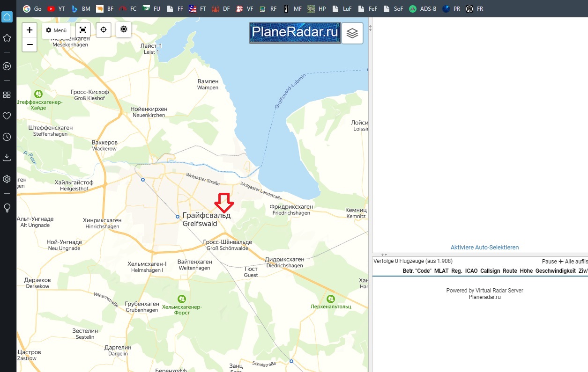This screenshot has height=372, width=588.
Task: Zoom in on the map
Action: pyautogui.click(x=30, y=30)
